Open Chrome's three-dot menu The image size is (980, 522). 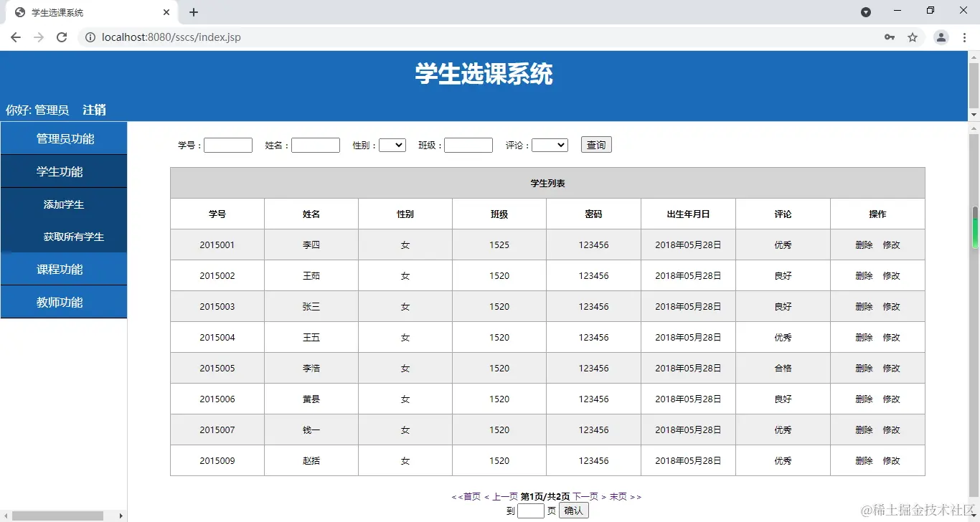pos(965,37)
